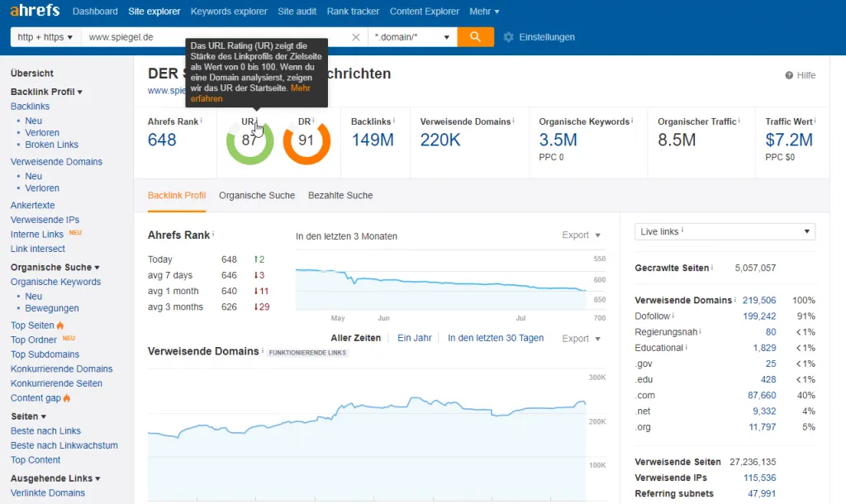Click flame icon beside Top Seiten

pyautogui.click(x=59, y=325)
